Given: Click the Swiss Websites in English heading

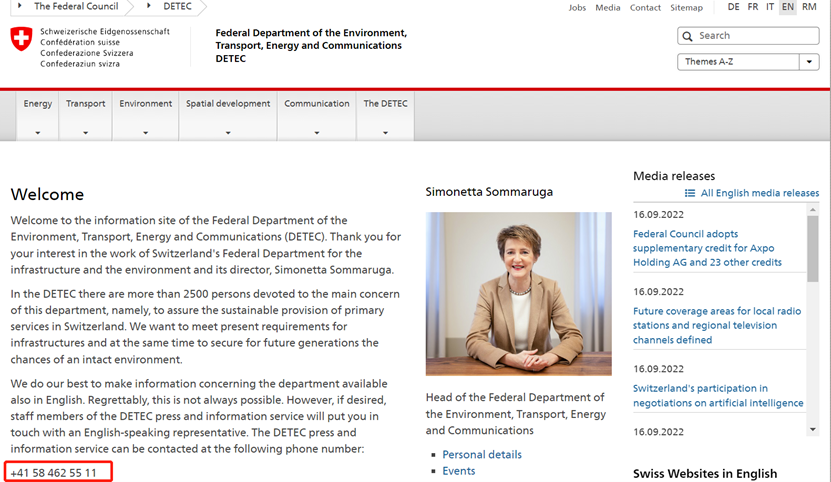Looking at the screenshot, I should 705,474.
